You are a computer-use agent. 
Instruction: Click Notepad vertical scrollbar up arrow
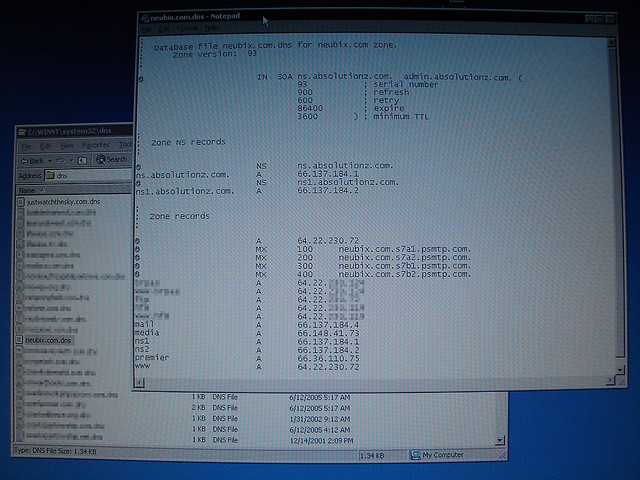click(x=611, y=42)
